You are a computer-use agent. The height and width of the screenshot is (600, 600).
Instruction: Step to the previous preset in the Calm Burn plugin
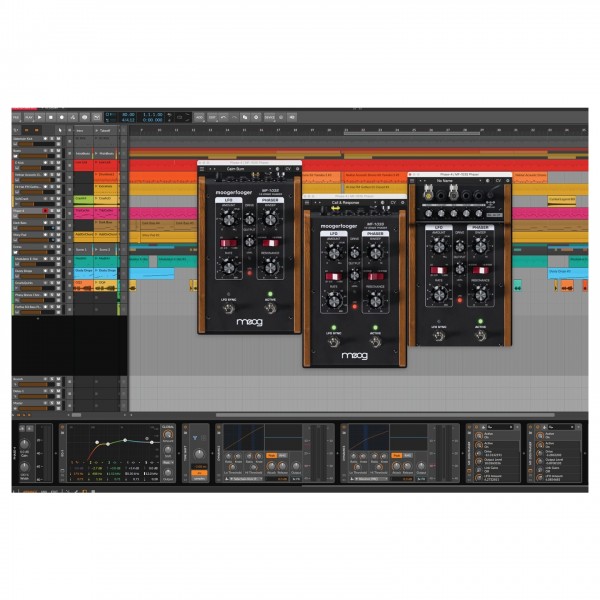click(210, 169)
